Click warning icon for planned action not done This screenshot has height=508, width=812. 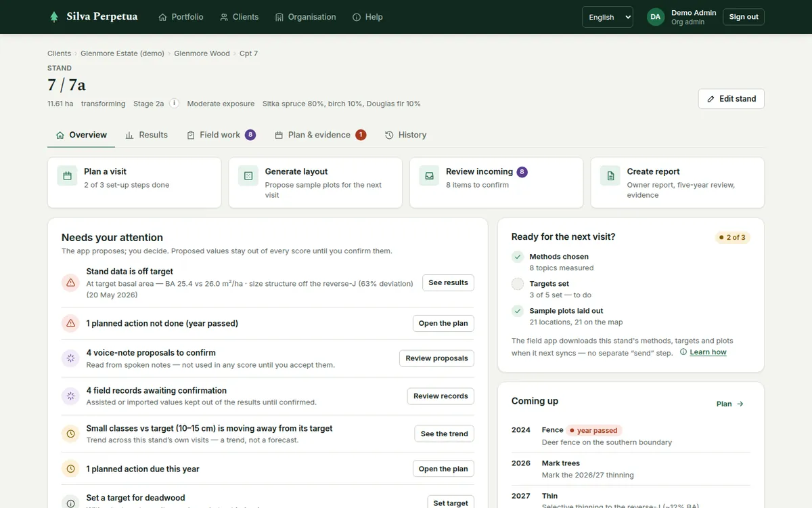point(70,324)
